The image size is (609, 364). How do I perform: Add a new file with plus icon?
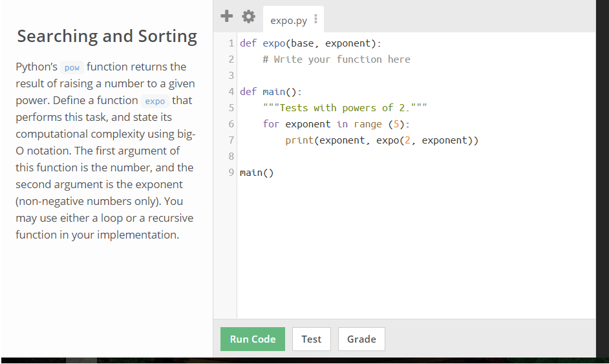[x=226, y=16]
